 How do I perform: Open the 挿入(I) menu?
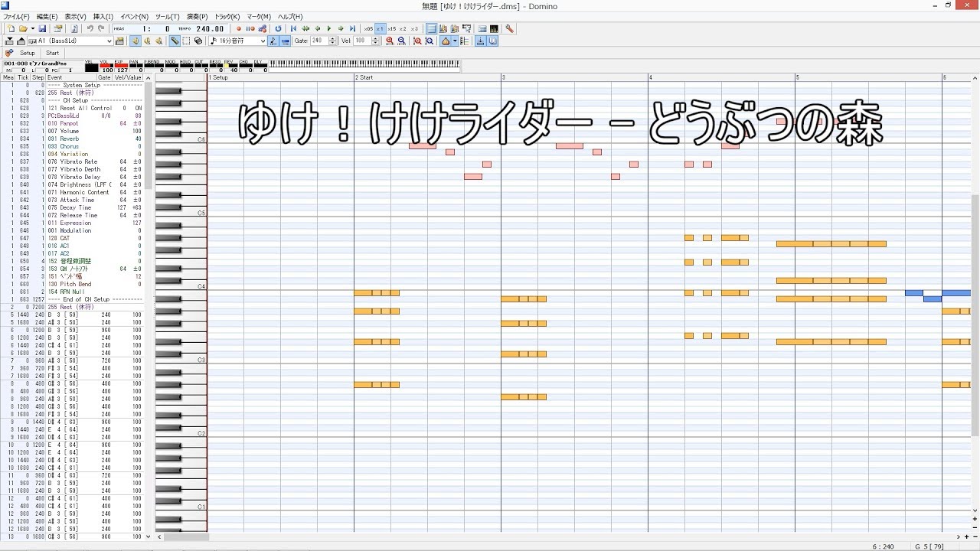103,17
